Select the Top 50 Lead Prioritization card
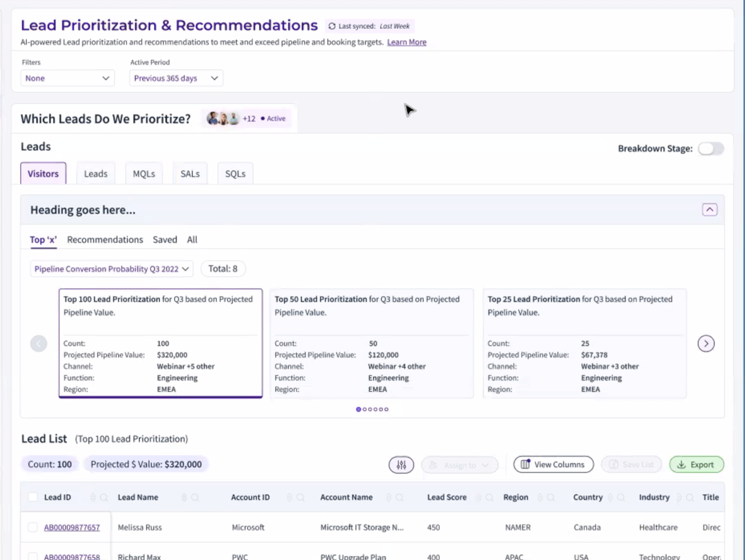Viewport: 745px width, 560px height. pyautogui.click(x=371, y=343)
